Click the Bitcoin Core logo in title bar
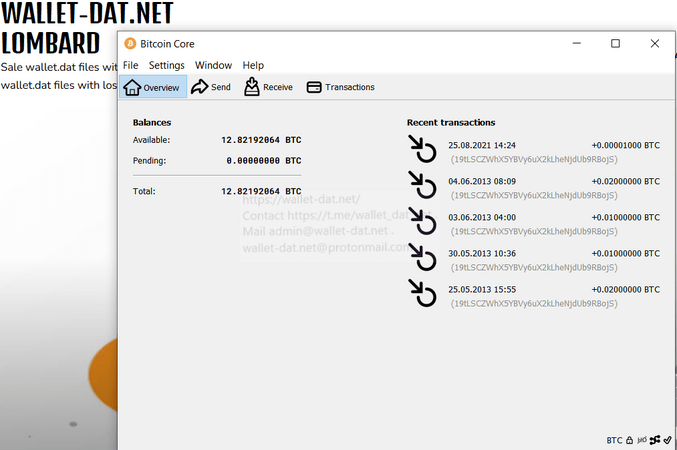Screen dimensions: 677x450 pos(130,44)
